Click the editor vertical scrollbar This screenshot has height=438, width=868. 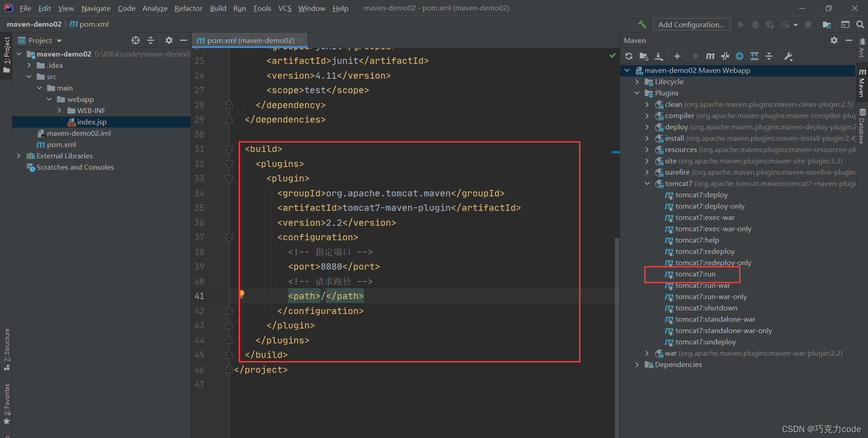pos(617,337)
